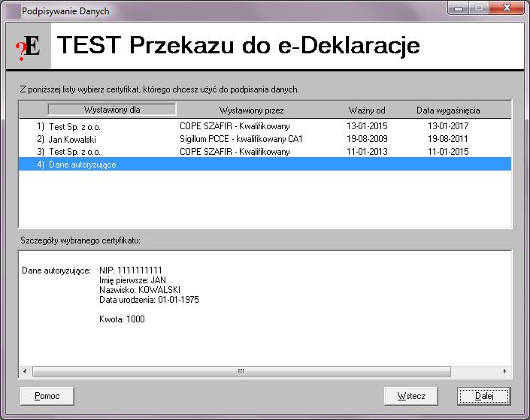This screenshot has height=420, width=530.
Task: Select the 4) Dane autoryzujące row
Action: pyautogui.click(x=265, y=165)
